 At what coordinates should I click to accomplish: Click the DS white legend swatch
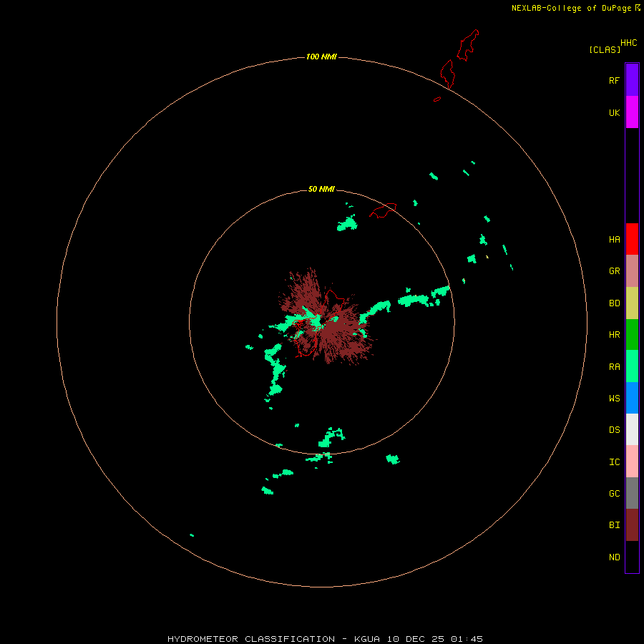632,429
